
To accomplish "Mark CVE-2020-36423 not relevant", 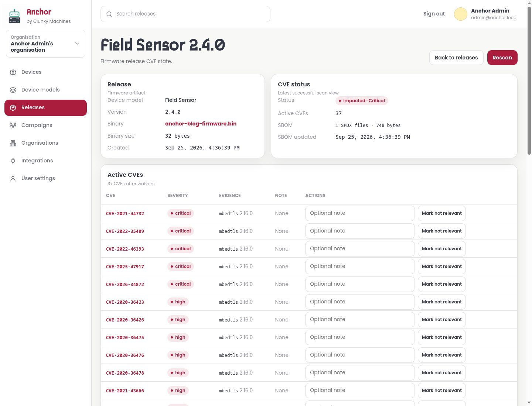I will point(441,302).
